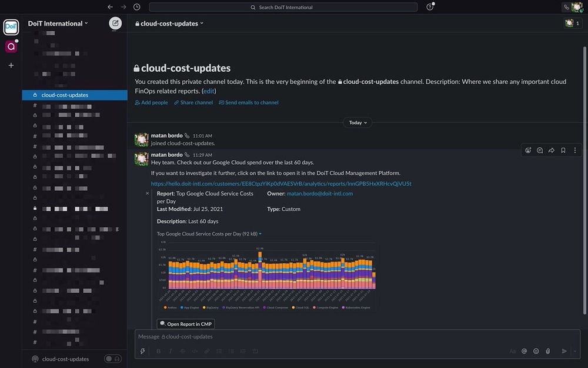588x368 pixels.
Task: Go back using the history back arrow
Action: (110, 6)
